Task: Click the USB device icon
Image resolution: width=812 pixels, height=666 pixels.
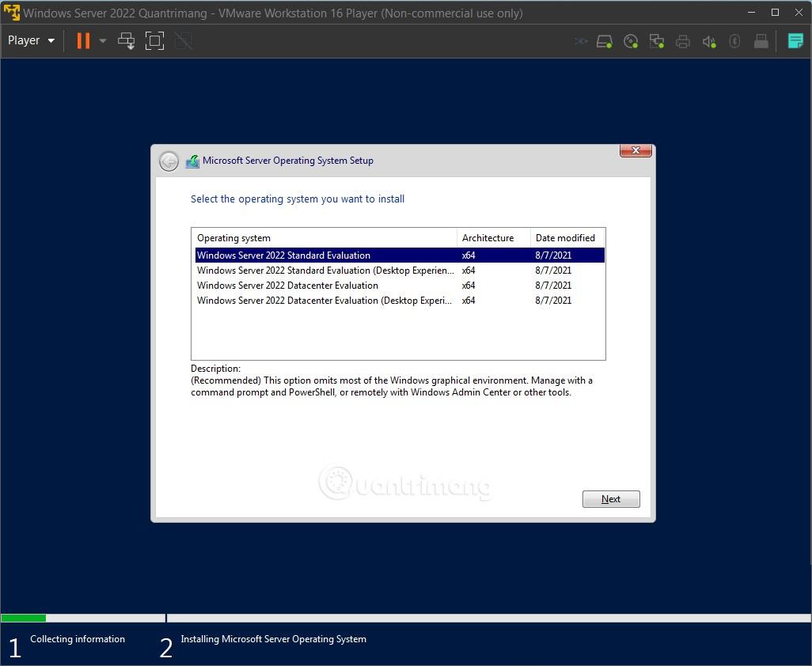Action: (761, 41)
